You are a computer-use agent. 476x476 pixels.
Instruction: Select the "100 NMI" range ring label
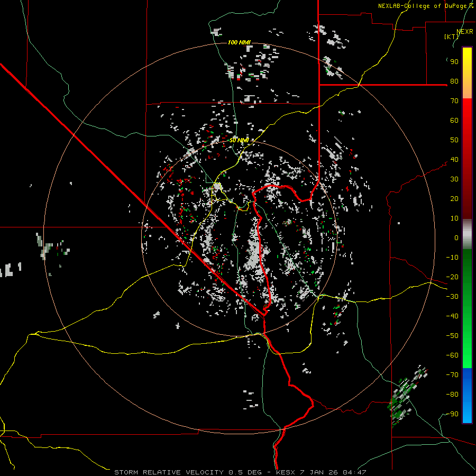point(239,42)
